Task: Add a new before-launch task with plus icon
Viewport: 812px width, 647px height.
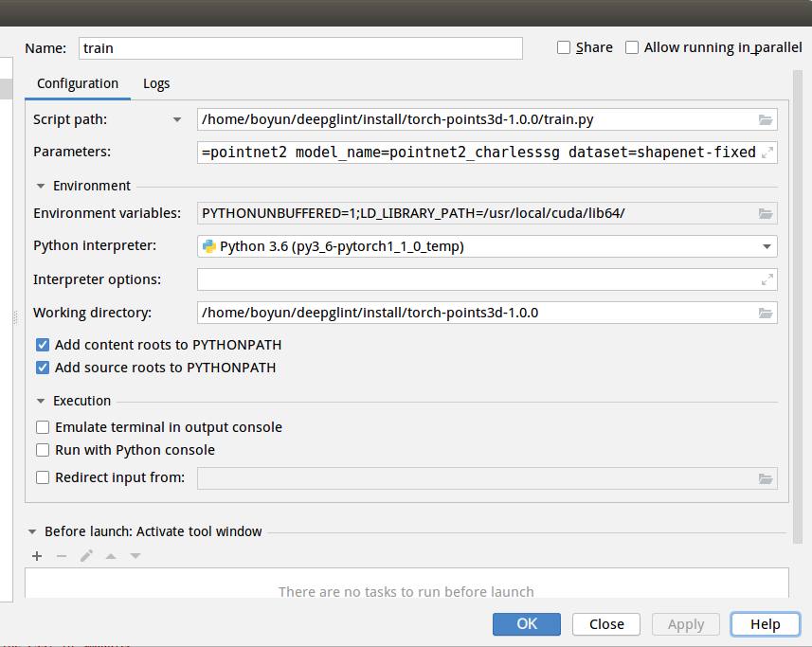Action: (x=36, y=556)
